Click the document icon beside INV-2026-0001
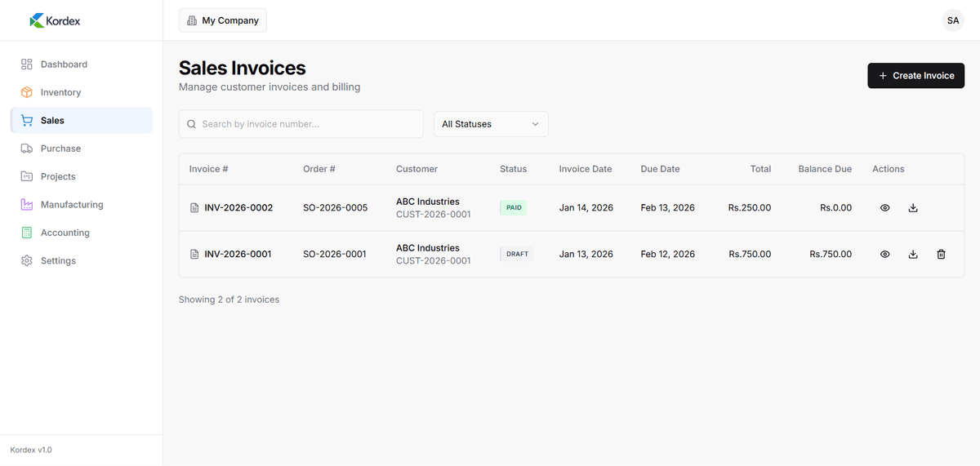This screenshot has width=980, height=466. 194,255
